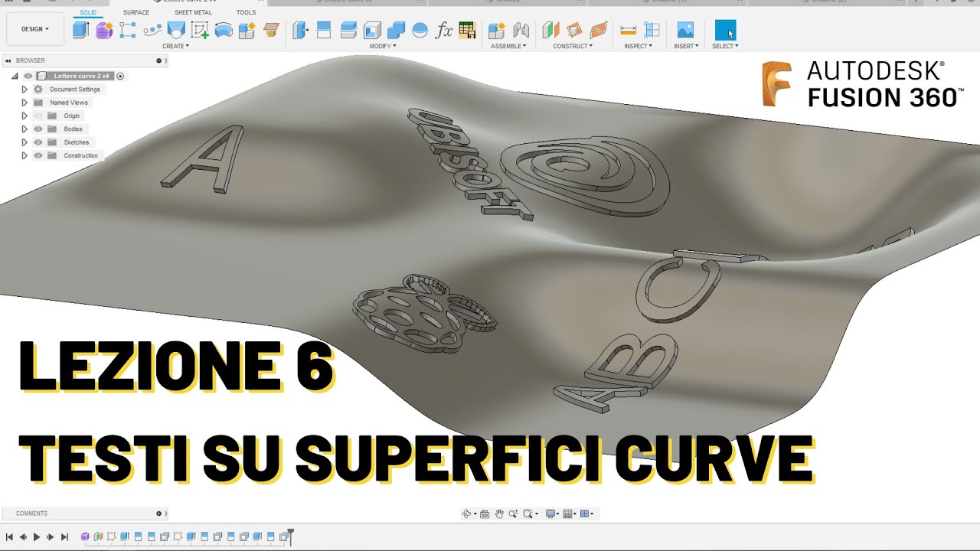
Task: Select the Measure ruler tool
Action: [629, 30]
